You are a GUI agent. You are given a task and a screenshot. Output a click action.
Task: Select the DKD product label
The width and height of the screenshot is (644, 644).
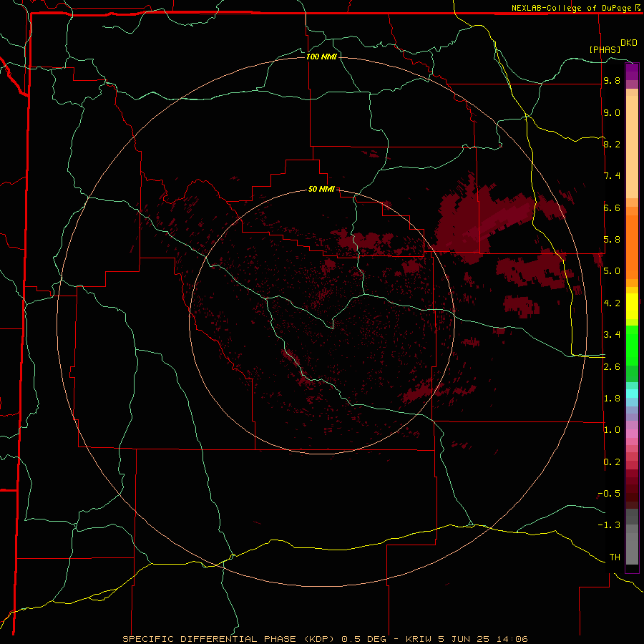[629, 43]
